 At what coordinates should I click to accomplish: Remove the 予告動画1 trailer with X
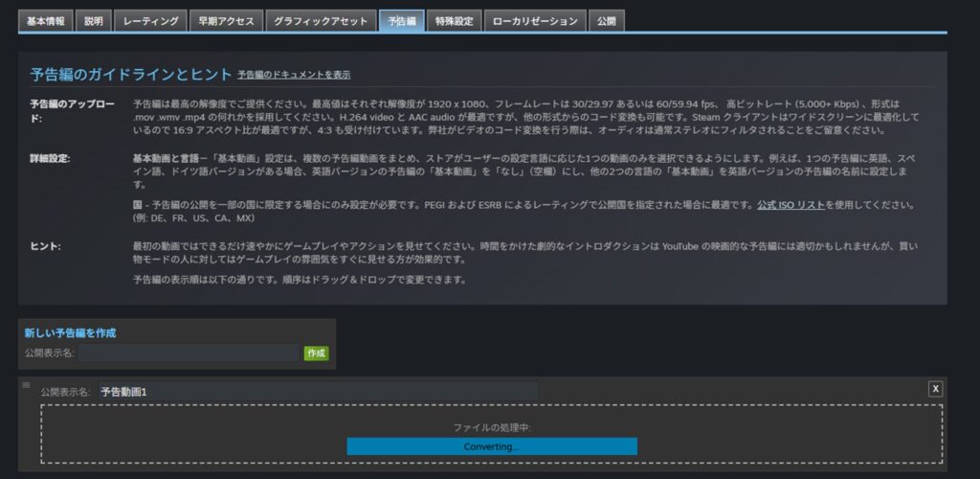point(935,389)
